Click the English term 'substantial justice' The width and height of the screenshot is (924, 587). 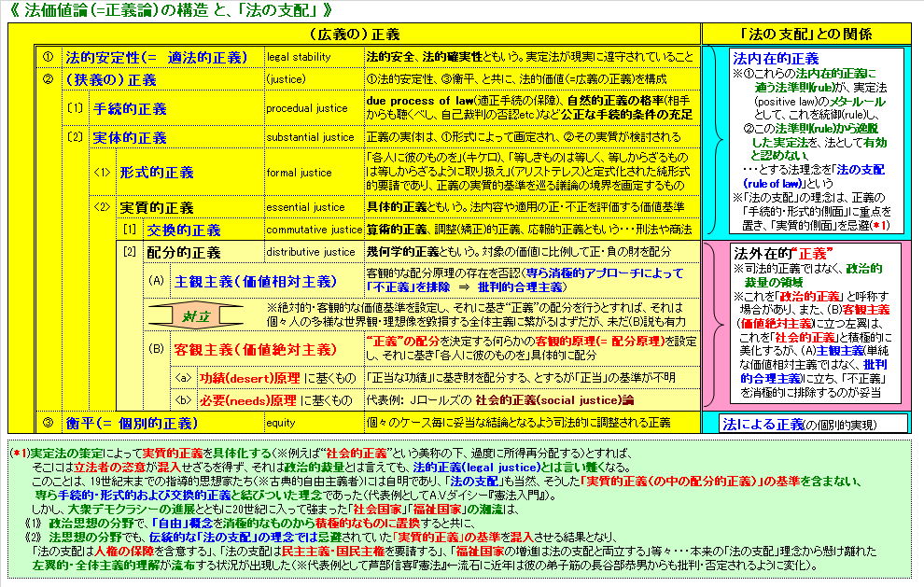[310, 137]
